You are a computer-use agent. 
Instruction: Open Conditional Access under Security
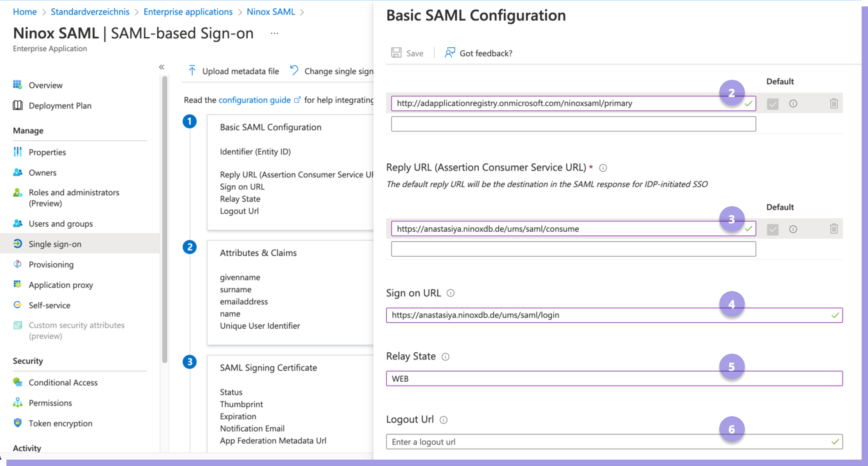pos(63,382)
